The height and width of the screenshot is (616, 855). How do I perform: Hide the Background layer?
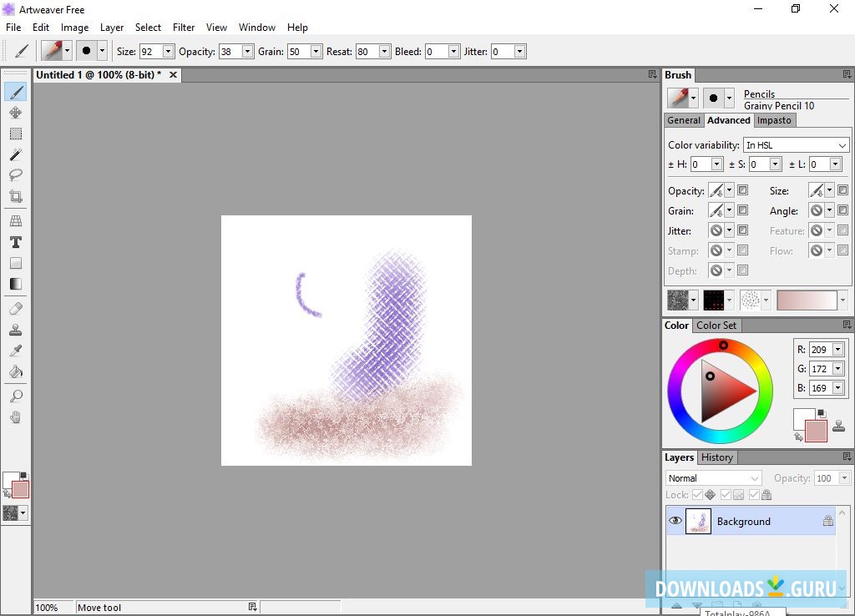tap(675, 520)
